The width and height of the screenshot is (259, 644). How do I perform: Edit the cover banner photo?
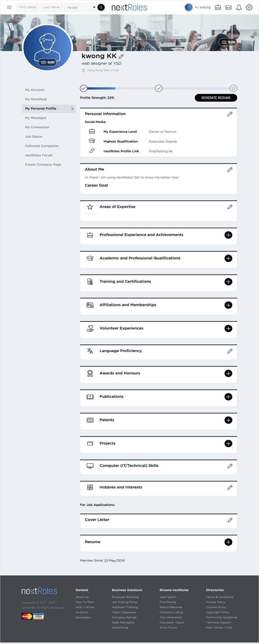[x=228, y=42]
